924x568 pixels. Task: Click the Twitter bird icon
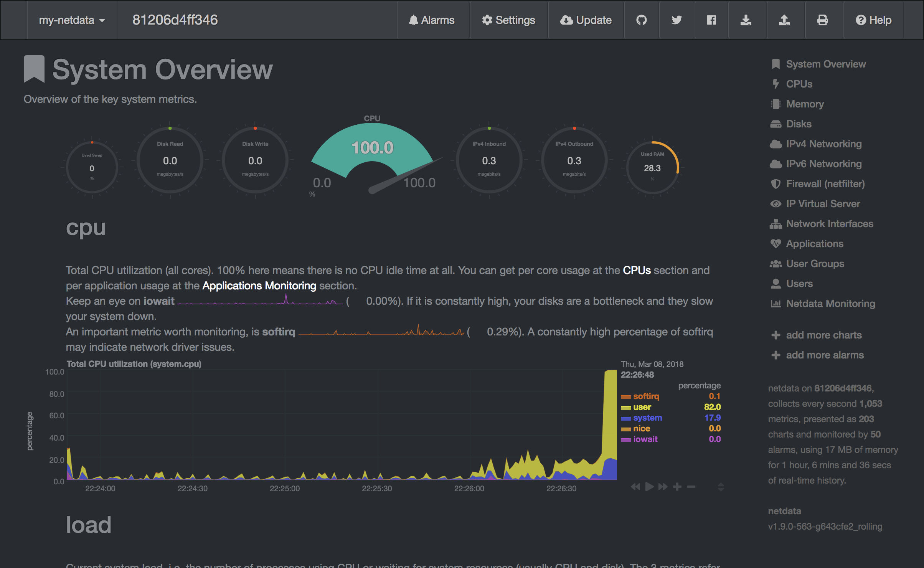(676, 20)
